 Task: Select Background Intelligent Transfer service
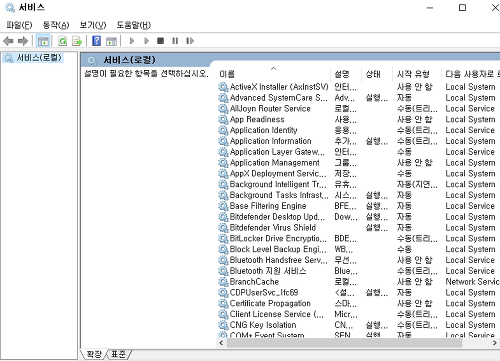coord(278,184)
